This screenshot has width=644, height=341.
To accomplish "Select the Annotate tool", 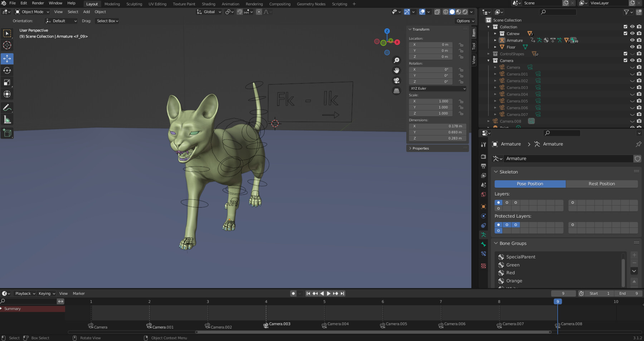I will [x=7, y=107].
